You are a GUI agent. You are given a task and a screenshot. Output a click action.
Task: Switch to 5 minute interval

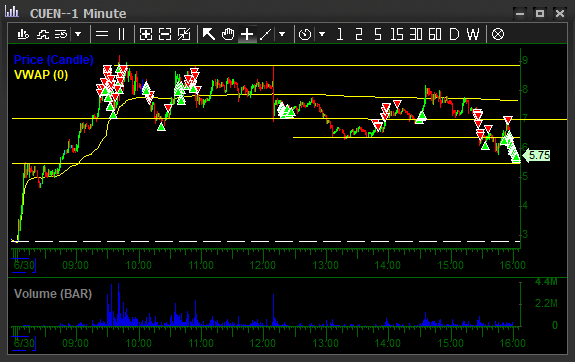(x=378, y=34)
